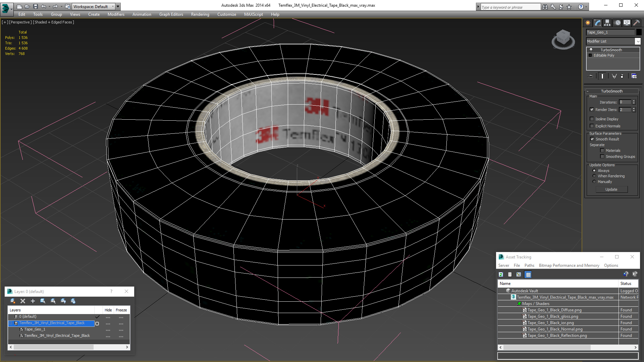
Task: Click the Iterations spinner up arrow
Action: pos(634,101)
